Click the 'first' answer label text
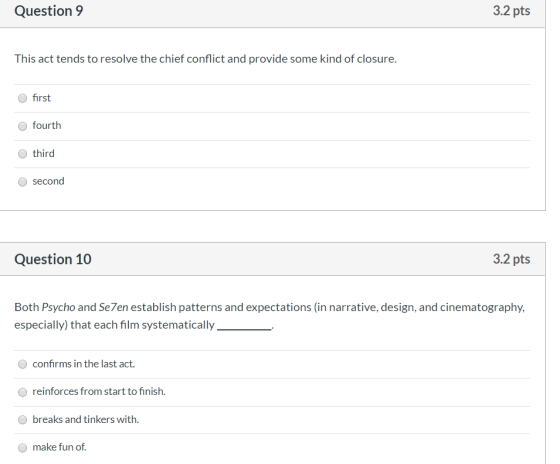The image size is (560, 464). pos(41,98)
